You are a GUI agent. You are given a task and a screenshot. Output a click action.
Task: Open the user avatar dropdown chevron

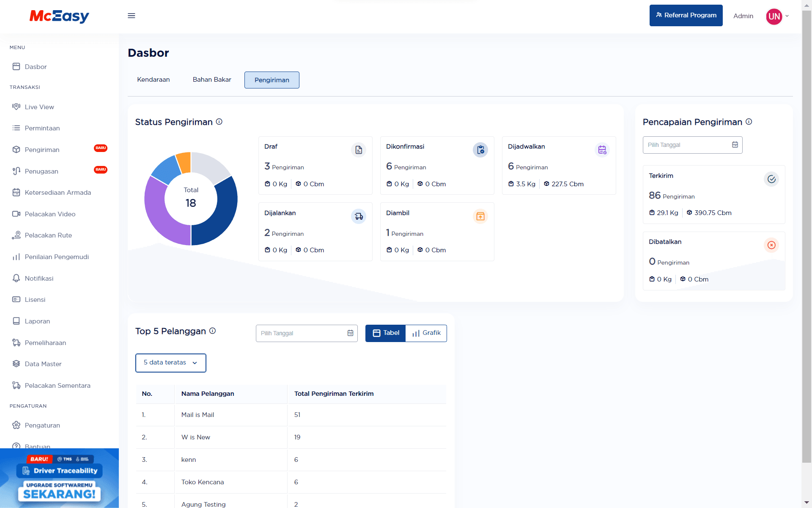pyautogui.click(x=787, y=16)
